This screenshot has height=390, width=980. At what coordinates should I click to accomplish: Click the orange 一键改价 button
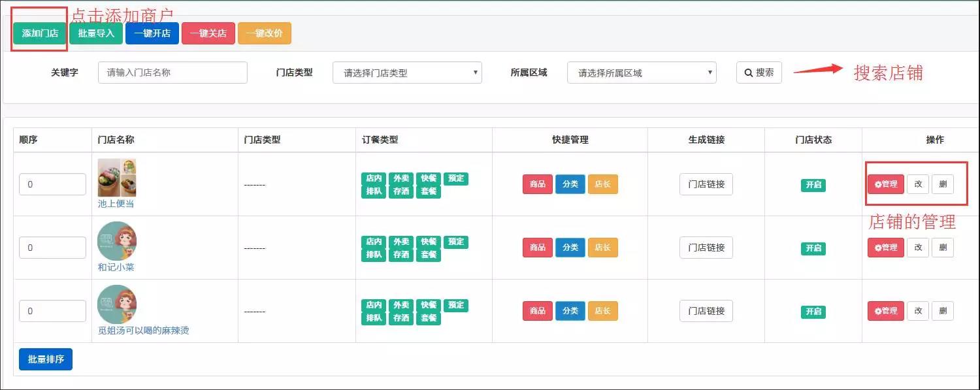[264, 33]
